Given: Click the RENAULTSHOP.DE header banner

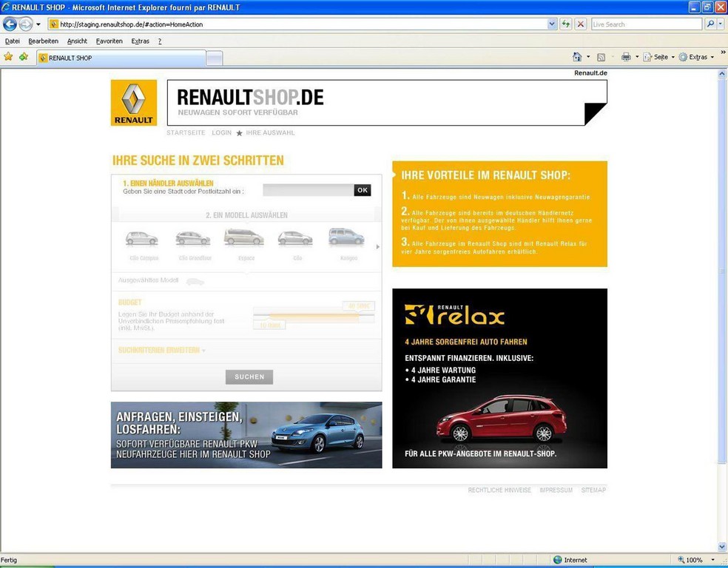Looking at the screenshot, I should 387,103.
